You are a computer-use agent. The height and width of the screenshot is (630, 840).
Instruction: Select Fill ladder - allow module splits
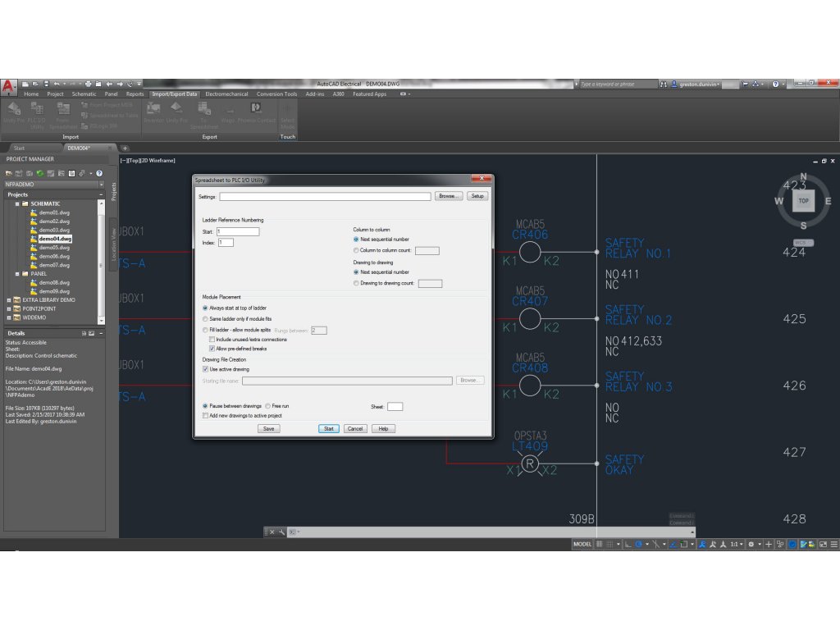[205, 330]
